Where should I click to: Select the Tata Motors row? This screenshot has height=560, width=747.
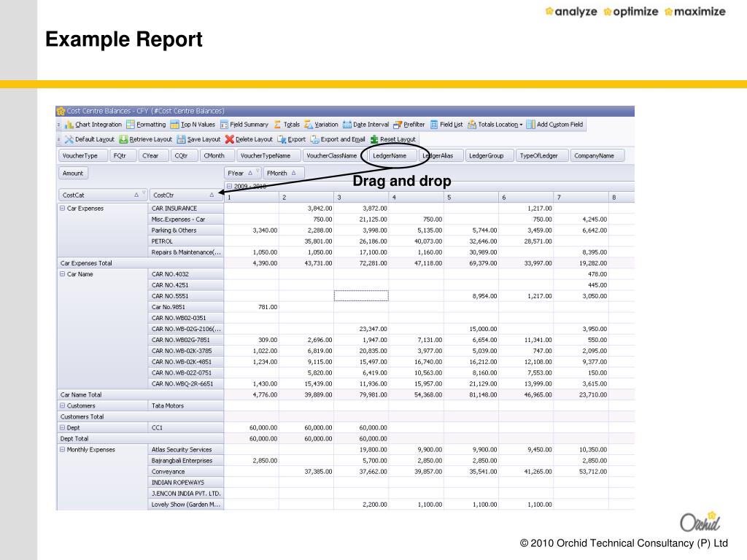point(186,405)
